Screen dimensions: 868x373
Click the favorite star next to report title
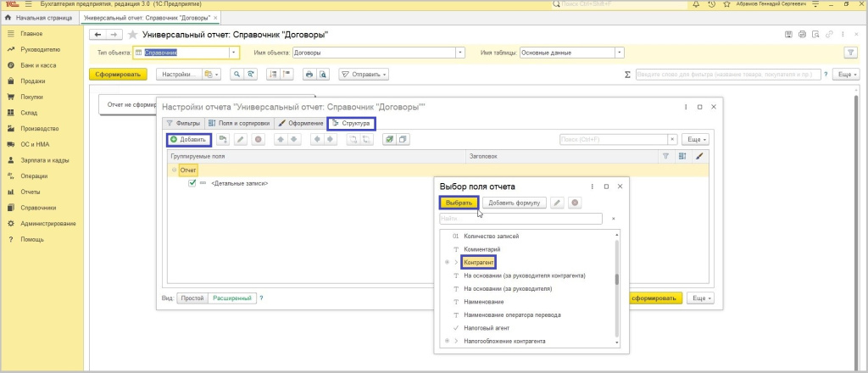[x=133, y=35]
